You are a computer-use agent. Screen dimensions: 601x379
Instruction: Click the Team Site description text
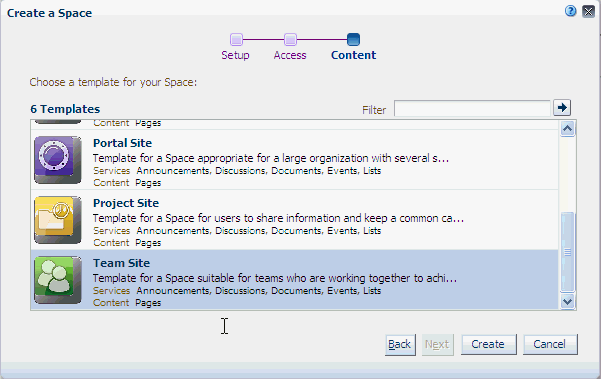274,278
